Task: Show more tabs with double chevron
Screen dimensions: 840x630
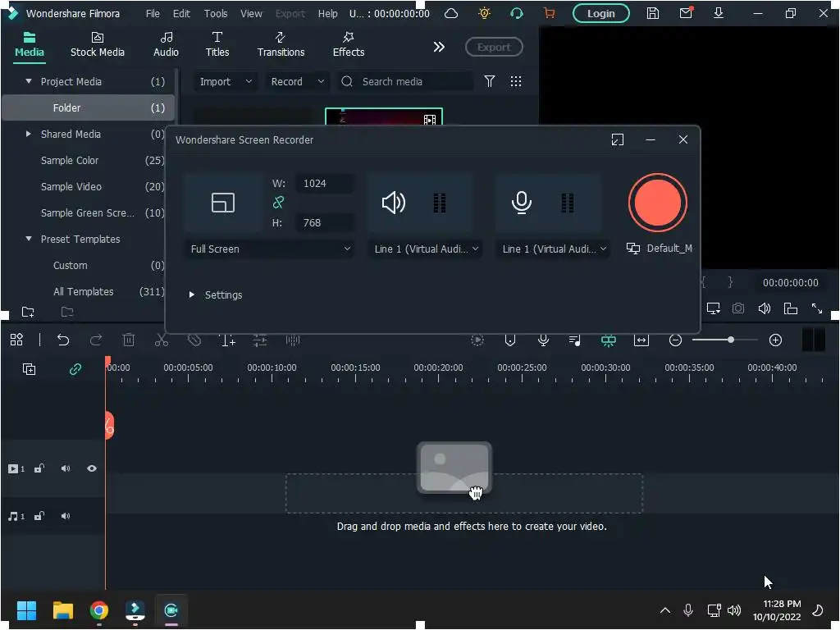Action: click(439, 47)
